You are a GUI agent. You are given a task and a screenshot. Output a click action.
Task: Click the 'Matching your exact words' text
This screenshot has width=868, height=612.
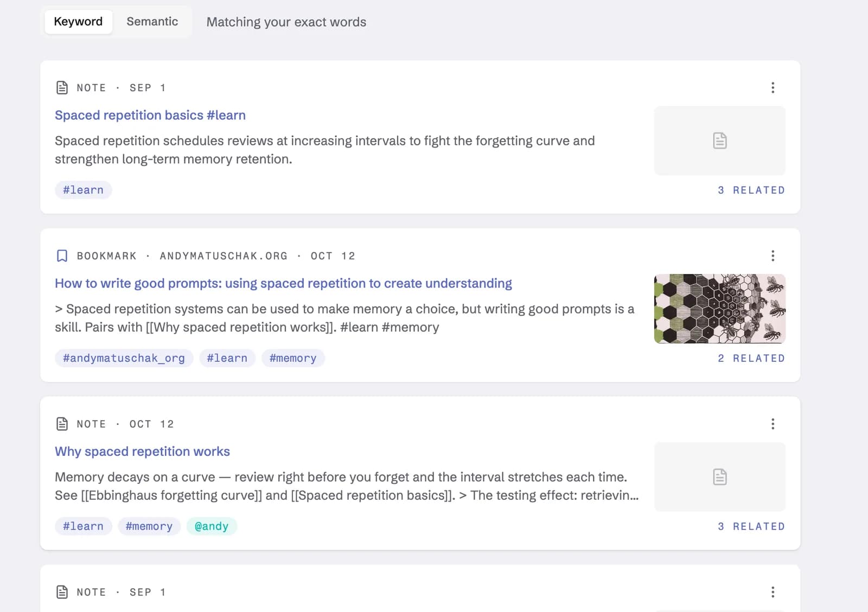[286, 22]
